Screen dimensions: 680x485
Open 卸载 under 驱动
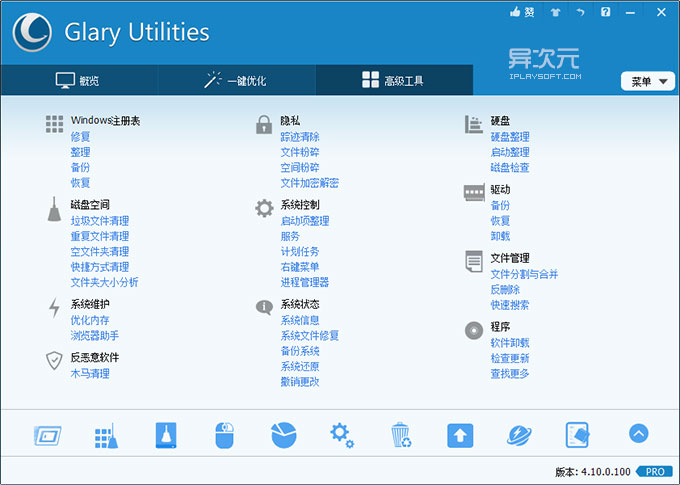(x=500, y=236)
